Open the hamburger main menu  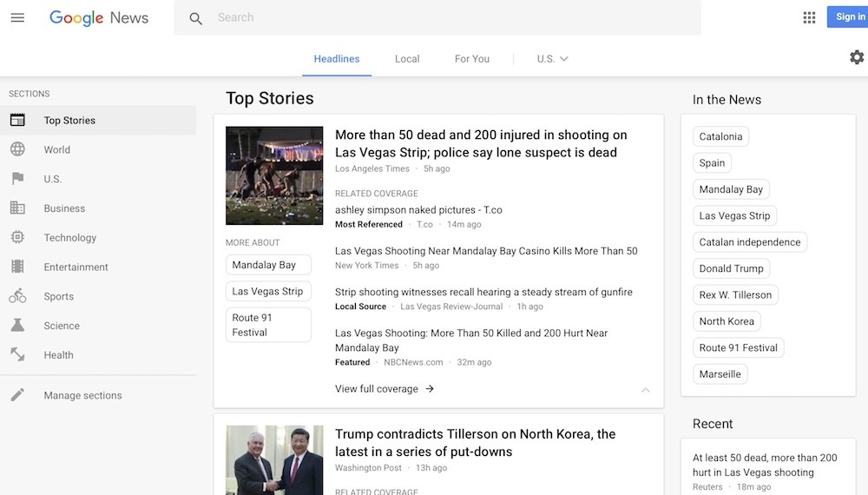[x=17, y=17]
